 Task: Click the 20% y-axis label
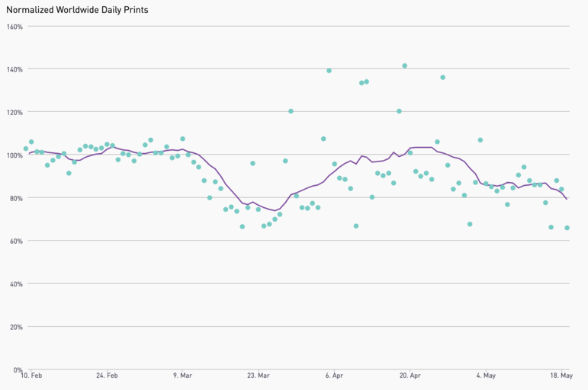pyautogui.click(x=15, y=327)
